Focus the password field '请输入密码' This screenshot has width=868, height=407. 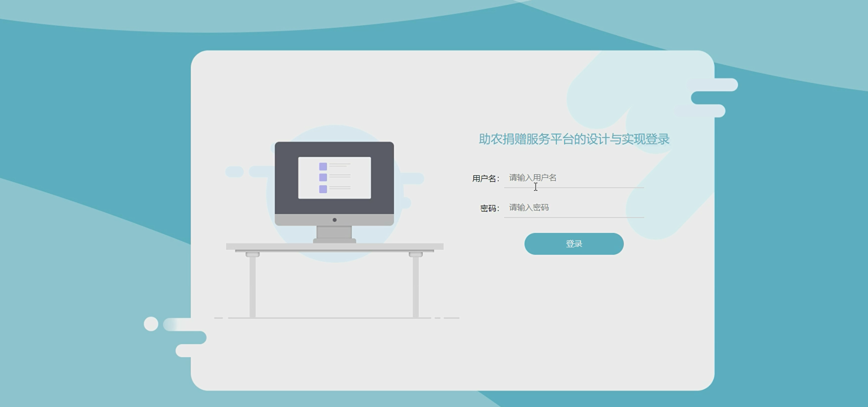click(x=574, y=208)
